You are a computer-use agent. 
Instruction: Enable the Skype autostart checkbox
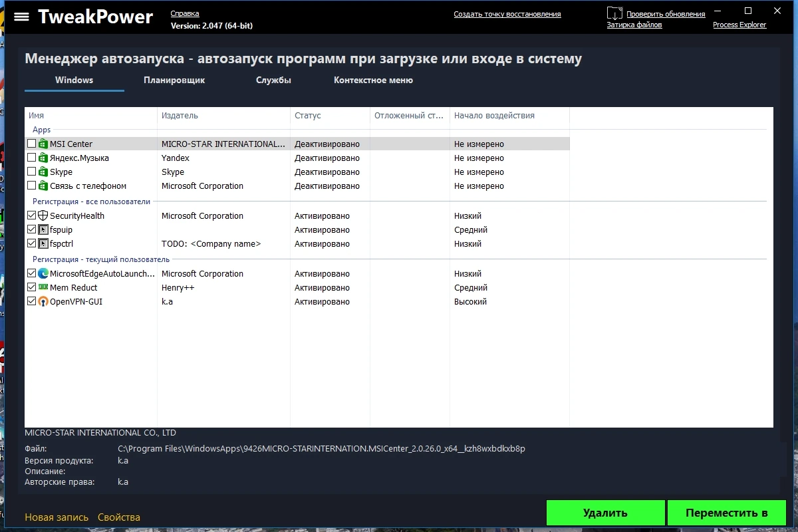pyautogui.click(x=31, y=172)
